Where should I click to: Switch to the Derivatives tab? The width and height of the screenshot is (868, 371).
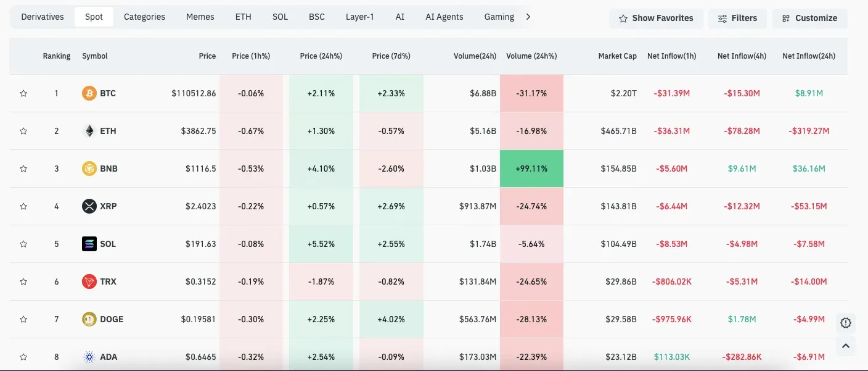pos(41,17)
